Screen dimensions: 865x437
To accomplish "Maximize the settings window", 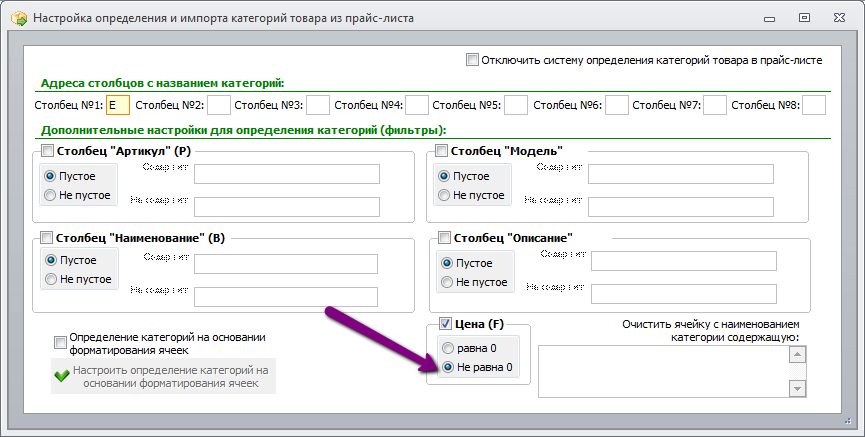I will tap(804, 18).
